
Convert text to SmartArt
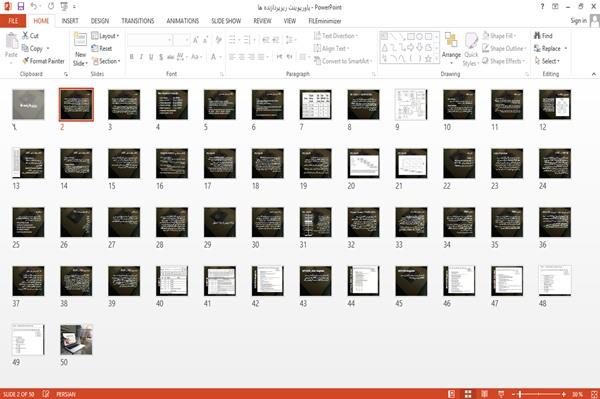[343, 61]
